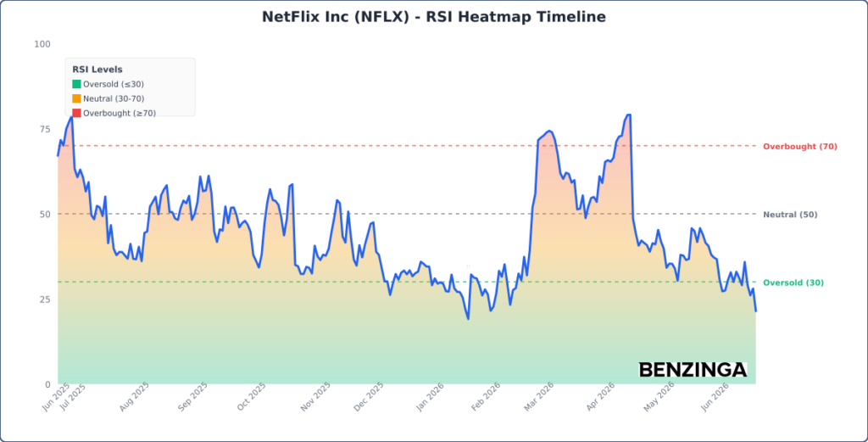
Task: Click the gray 'Neutral (50)' line label
Action: tap(790, 215)
